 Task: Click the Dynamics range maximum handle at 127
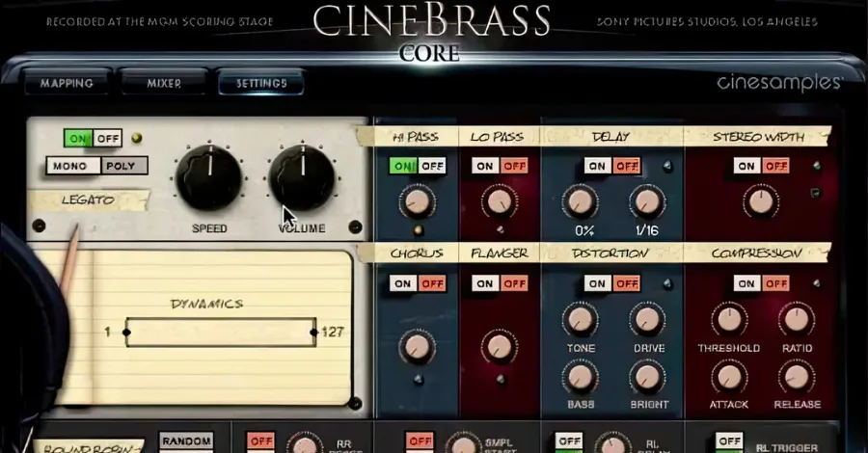click(x=313, y=333)
